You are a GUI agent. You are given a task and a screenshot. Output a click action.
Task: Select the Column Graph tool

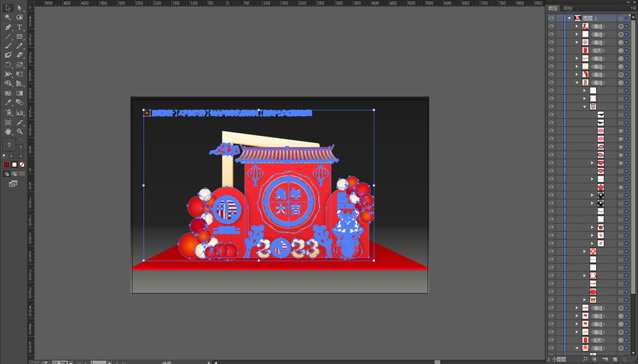(x=19, y=113)
